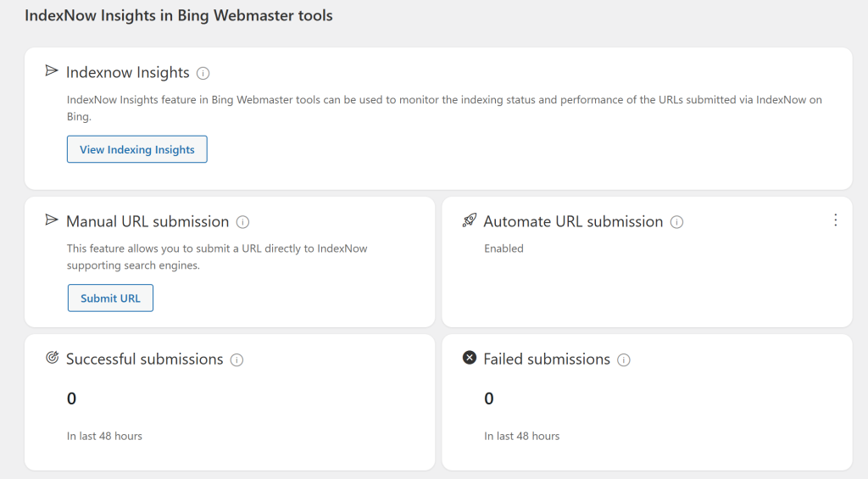This screenshot has width=868, height=479.
Task: Click the 'Failed submissions' title
Action: [547, 359]
